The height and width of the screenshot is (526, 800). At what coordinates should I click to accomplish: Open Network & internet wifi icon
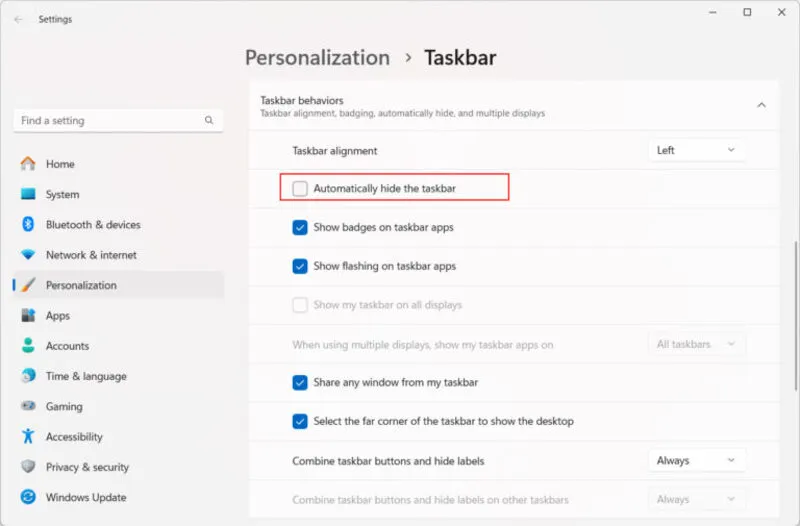tap(28, 255)
